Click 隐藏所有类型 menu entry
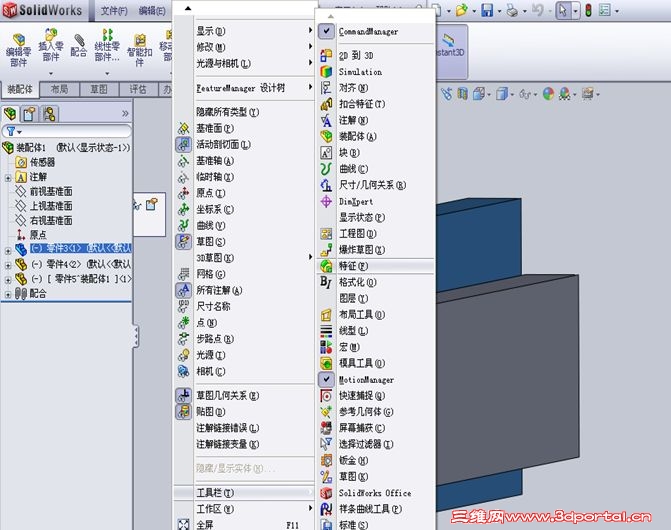671x530 pixels. (x=228, y=112)
